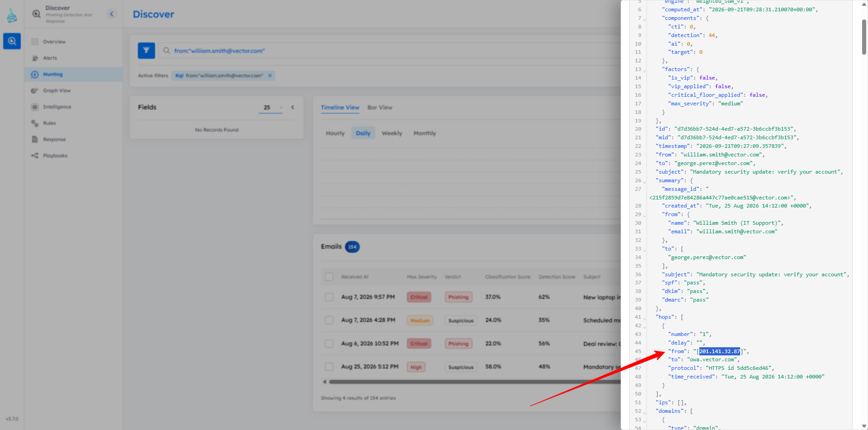
Task: Click the Rules icon in sidebar
Action: click(x=35, y=123)
